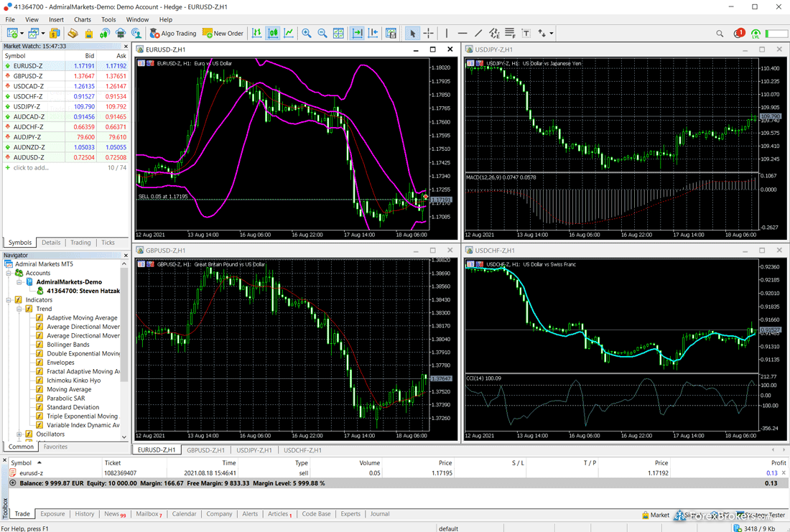
Task: Click the new chart toolbar icon
Action: [x=13, y=33]
